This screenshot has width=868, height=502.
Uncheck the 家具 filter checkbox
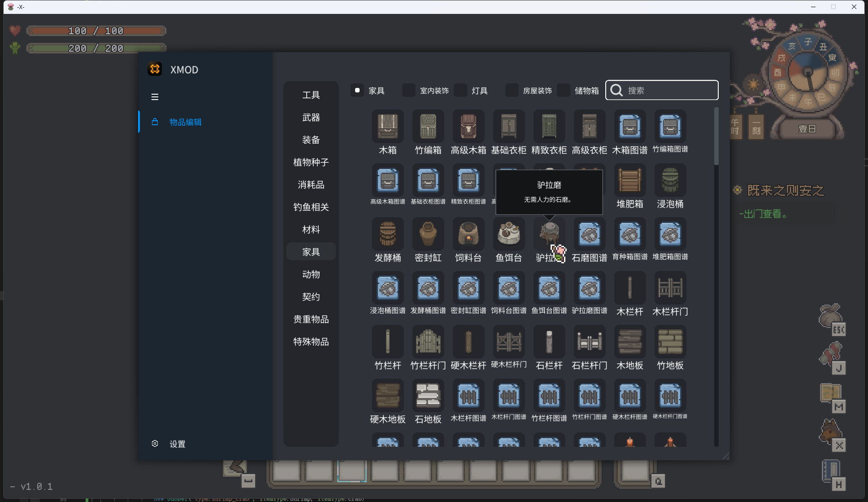pos(357,91)
